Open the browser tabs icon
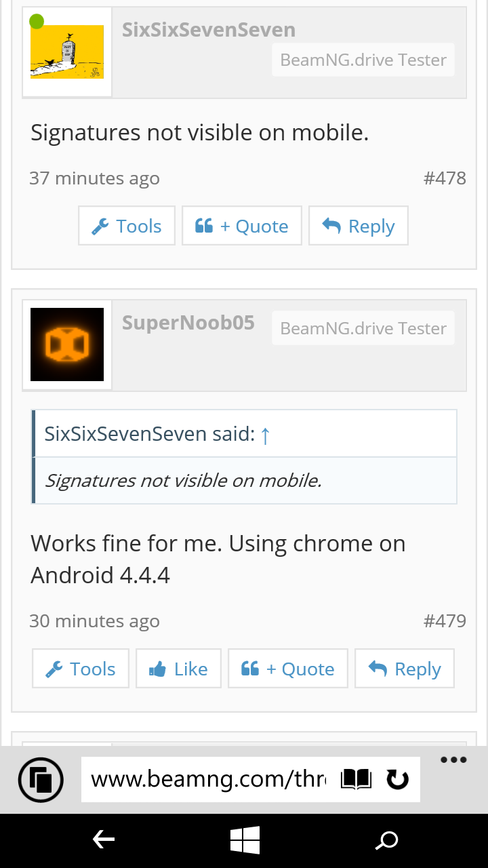The height and width of the screenshot is (868, 488). coord(41,780)
